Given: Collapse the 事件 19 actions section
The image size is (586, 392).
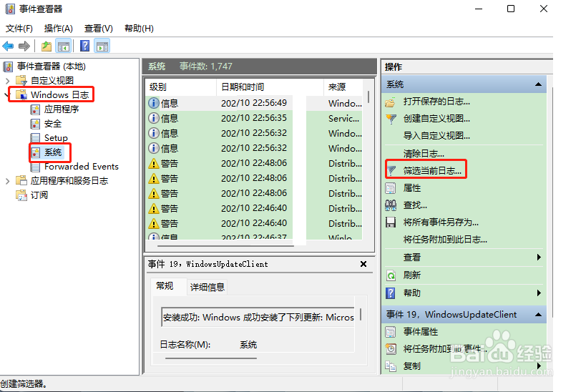Looking at the screenshot, I should pos(538,315).
